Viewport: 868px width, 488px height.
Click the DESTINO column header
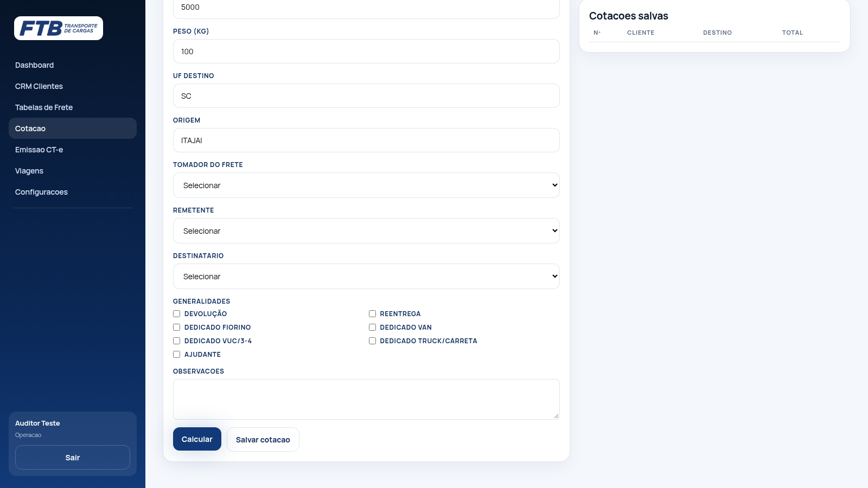[717, 33]
